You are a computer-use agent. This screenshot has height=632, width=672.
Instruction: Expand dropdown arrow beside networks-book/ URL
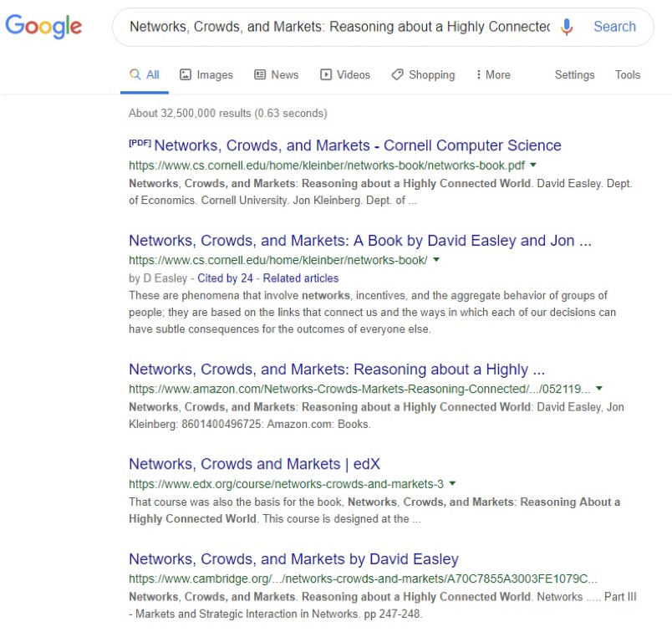[436, 259]
